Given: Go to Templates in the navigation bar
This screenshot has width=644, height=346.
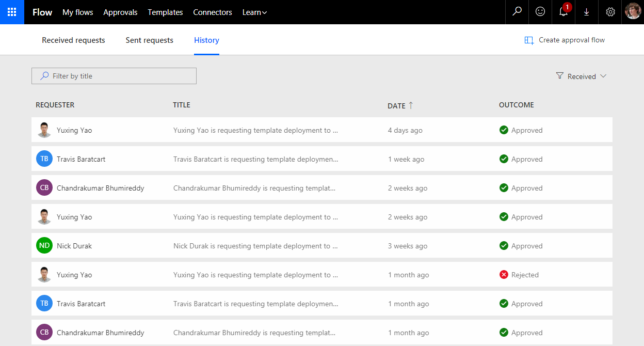Looking at the screenshot, I should pyautogui.click(x=165, y=12).
